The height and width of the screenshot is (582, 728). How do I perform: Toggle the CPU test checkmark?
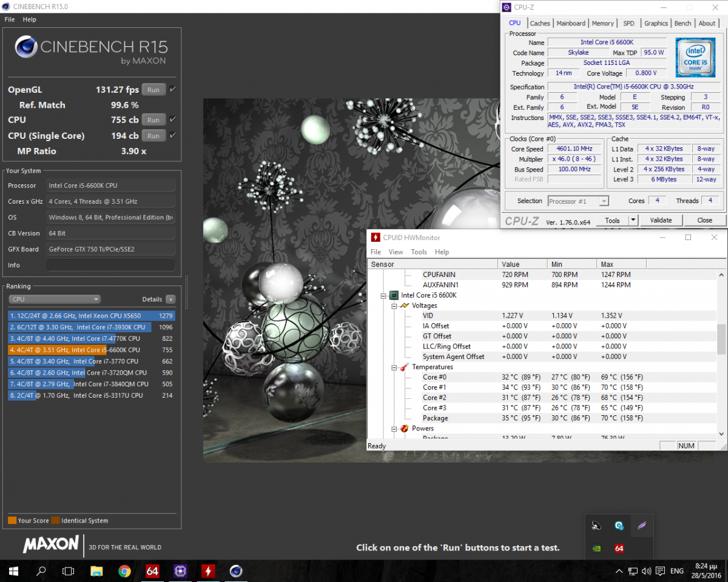click(x=173, y=119)
